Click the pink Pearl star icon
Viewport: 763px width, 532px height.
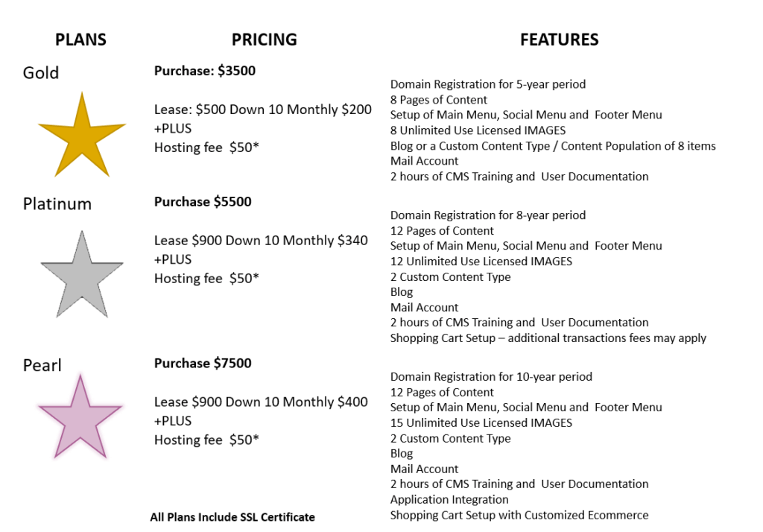coord(80,417)
